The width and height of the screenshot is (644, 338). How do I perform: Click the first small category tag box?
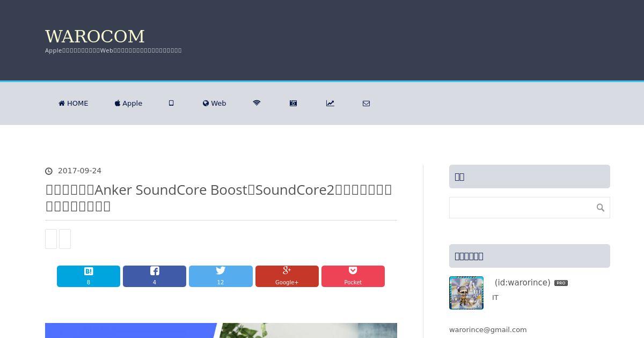coord(51,239)
